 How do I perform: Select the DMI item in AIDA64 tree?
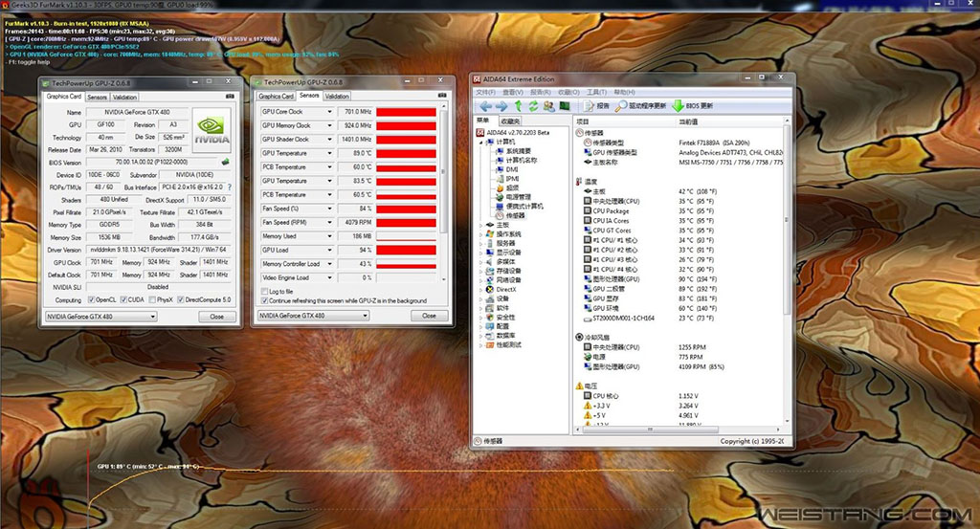pos(512,169)
